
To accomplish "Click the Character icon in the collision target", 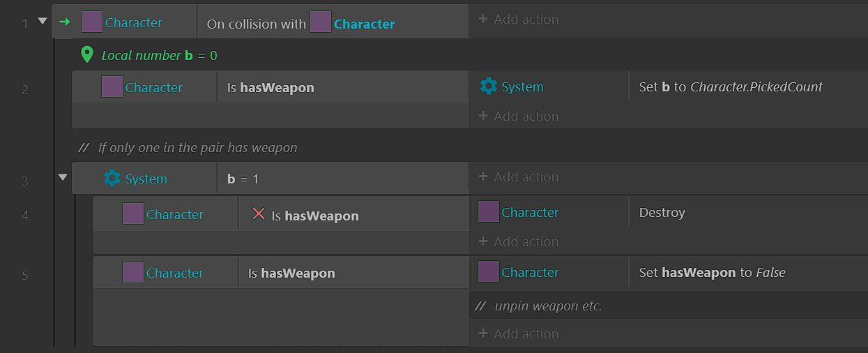I will [x=320, y=22].
